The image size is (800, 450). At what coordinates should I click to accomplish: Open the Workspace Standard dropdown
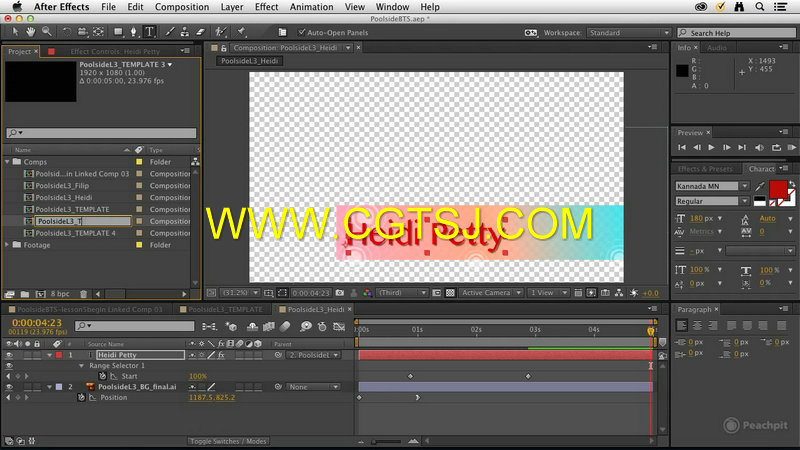628,33
